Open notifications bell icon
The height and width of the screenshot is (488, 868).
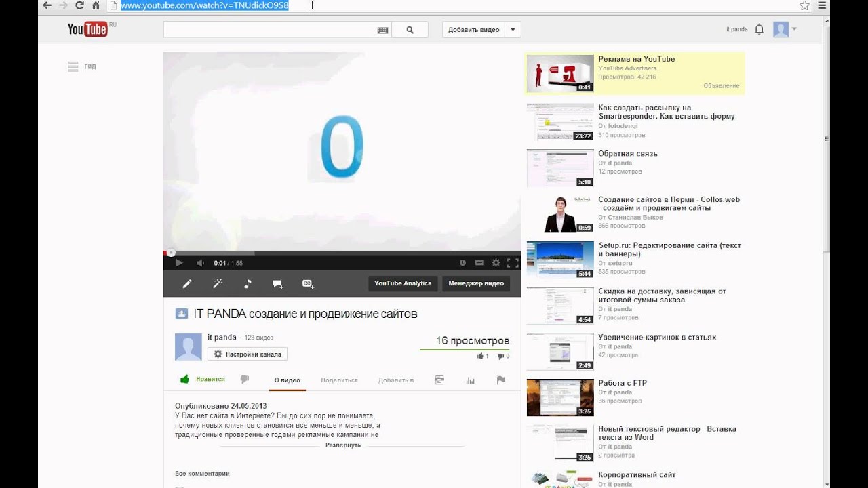click(x=759, y=29)
